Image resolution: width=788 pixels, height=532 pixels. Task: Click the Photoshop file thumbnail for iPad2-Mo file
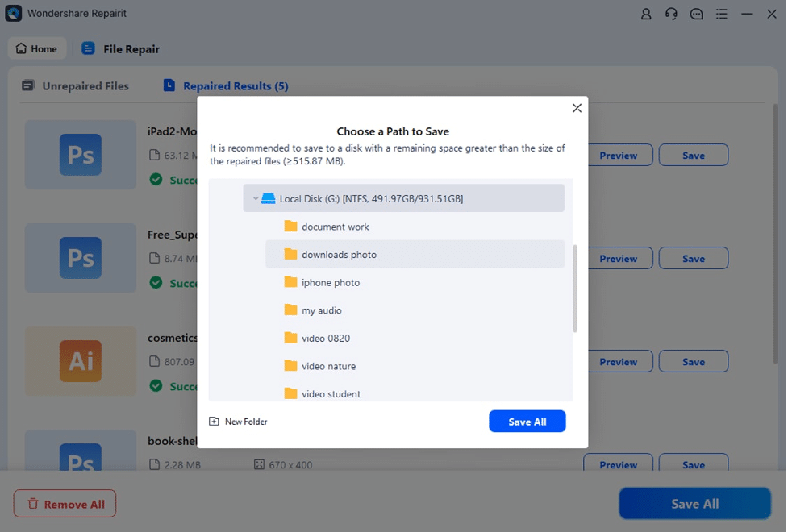coord(80,155)
